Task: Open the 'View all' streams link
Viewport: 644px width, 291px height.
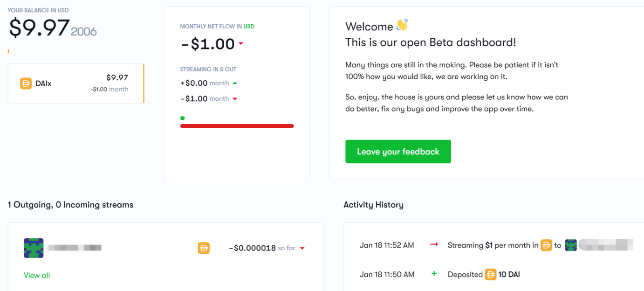Action: pyautogui.click(x=37, y=275)
